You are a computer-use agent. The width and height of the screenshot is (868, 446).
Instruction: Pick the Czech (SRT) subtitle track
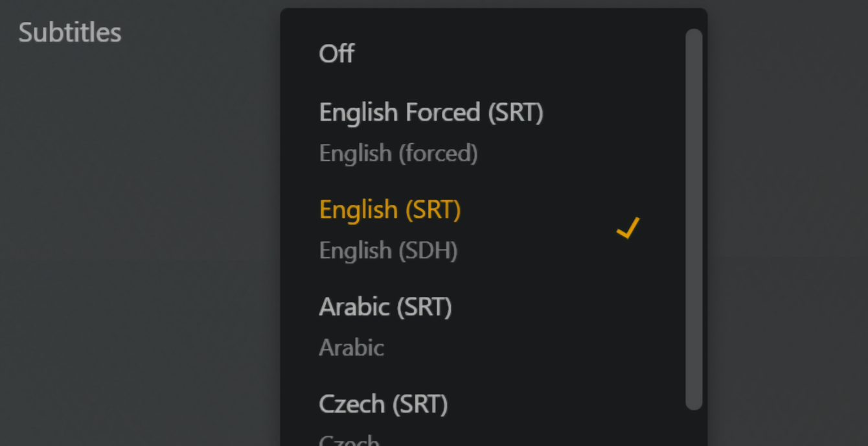383,404
